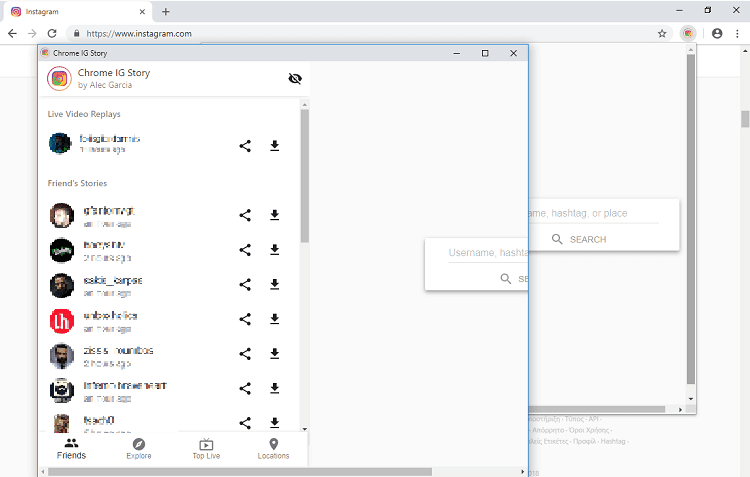The width and height of the screenshot is (750, 477).
Task: Click the 'Username, hashta…' search field in IG Story window
Action: point(488,253)
